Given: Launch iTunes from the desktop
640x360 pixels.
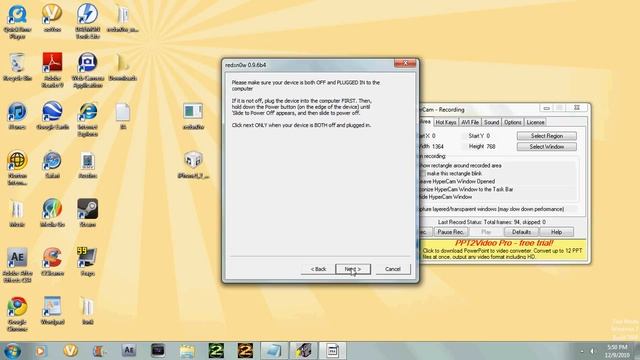Looking at the screenshot, I should 17,116.
